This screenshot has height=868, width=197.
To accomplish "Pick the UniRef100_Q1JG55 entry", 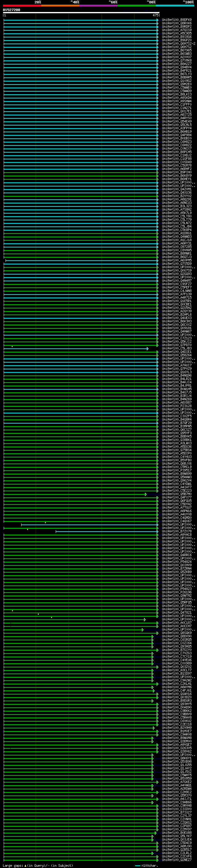I will (x=177, y=765).
